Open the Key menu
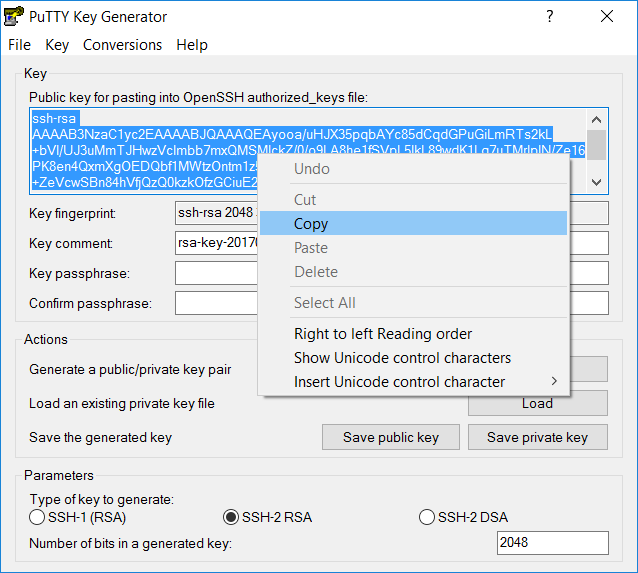This screenshot has width=638, height=573. pos(57,45)
